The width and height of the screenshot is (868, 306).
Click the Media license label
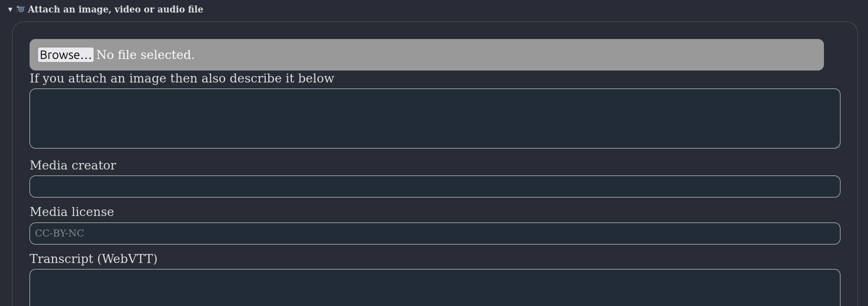[x=72, y=211]
